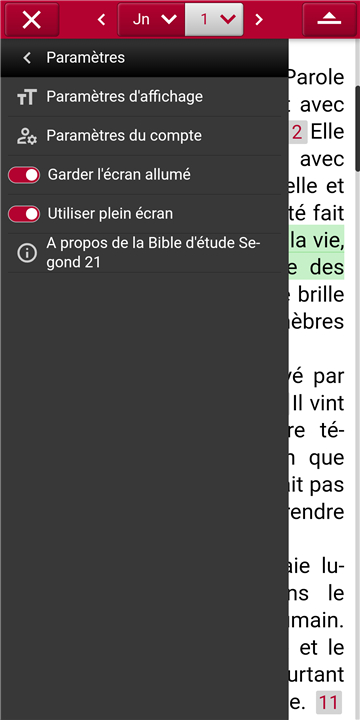This screenshot has height=720, width=360.
Task: Tap verse number 11 marker
Action: 328,702
